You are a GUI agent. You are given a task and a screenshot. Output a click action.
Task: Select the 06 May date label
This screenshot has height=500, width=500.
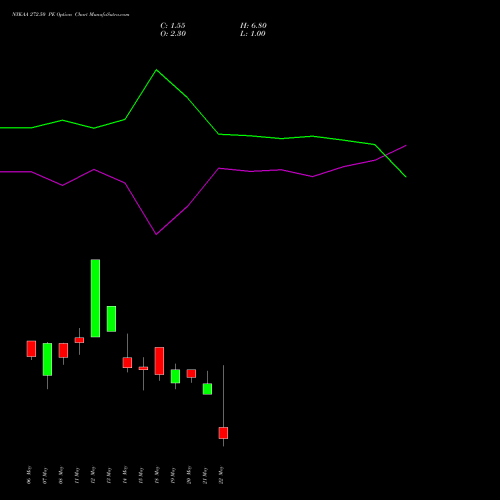point(29,475)
